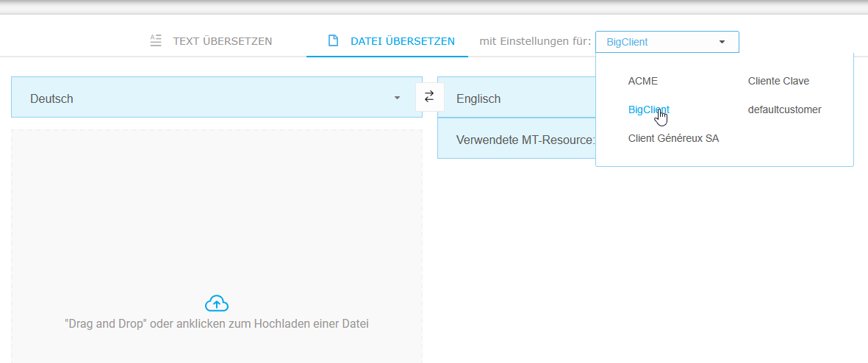Image resolution: width=868 pixels, height=363 pixels.
Task: Click the text lines icon beside Text übersetzen
Action: pyautogui.click(x=155, y=40)
